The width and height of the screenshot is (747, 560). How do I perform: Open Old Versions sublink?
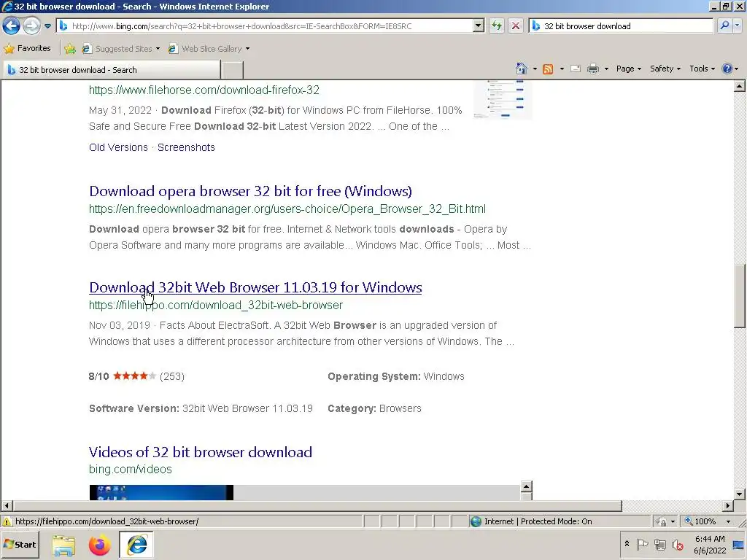coord(118,147)
